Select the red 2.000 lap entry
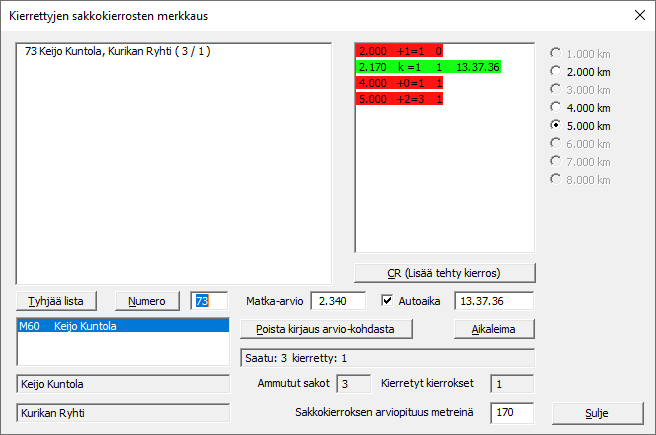Image resolution: width=656 pixels, height=435 pixels. tap(400, 50)
